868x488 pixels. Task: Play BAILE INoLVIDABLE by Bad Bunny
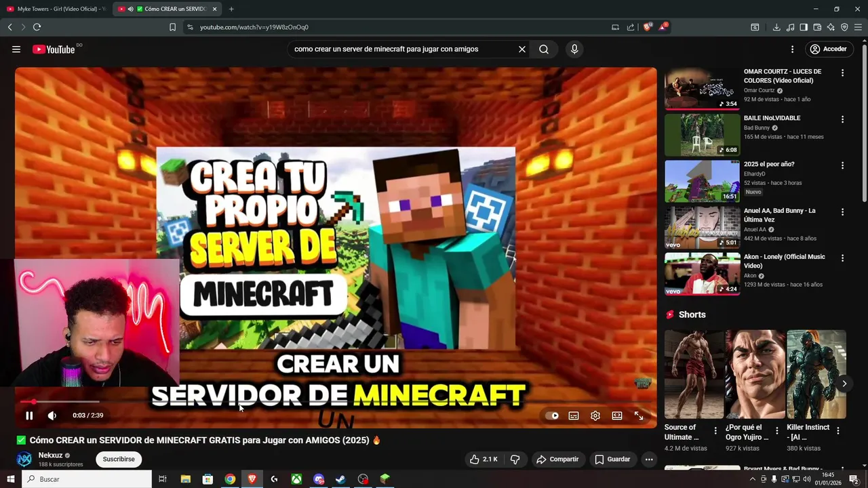coord(703,135)
